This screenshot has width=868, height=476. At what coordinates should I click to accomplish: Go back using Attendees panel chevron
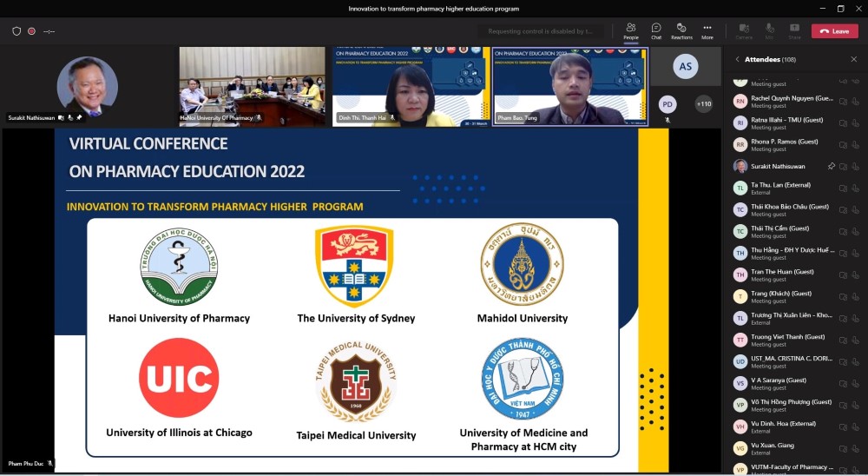point(737,59)
